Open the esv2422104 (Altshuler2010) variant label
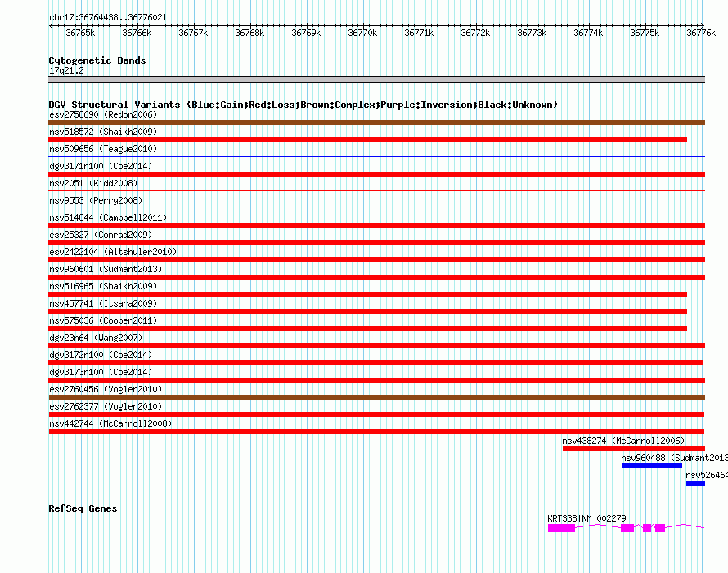The image size is (728, 573). pyautogui.click(x=113, y=252)
